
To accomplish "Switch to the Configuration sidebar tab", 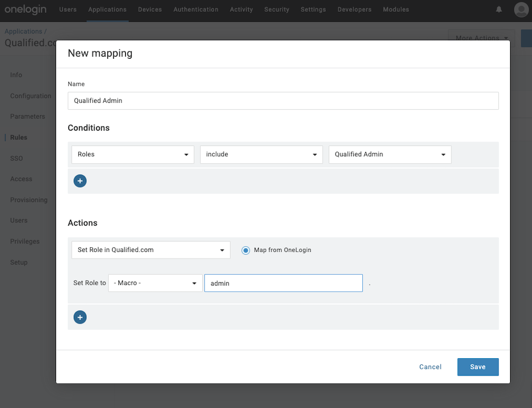I will pyautogui.click(x=31, y=96).
